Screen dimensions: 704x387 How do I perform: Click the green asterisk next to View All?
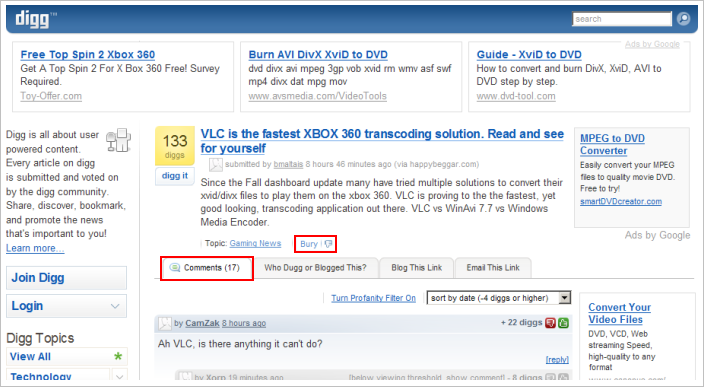click(x=118, y=356)
